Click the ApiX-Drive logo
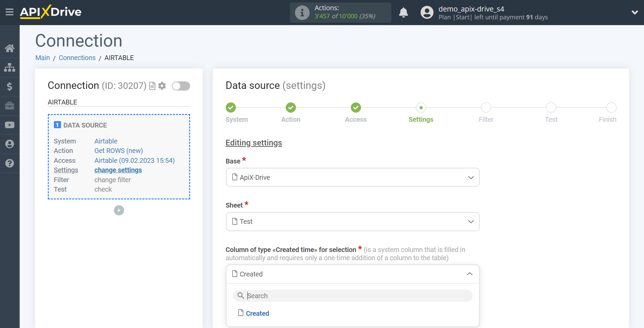 [51, 12]
